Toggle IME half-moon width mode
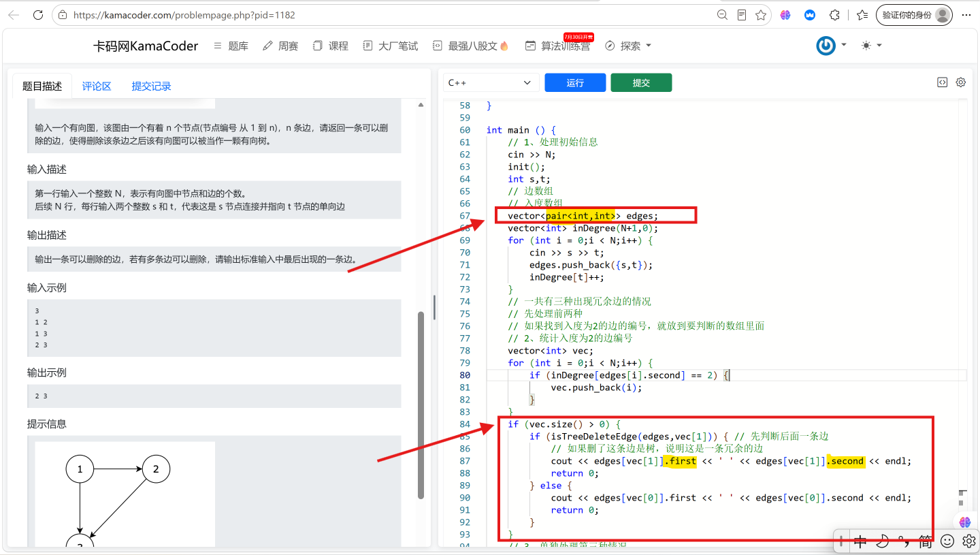The width and height of the screenshot is (980, 555). tap(883, 542)
